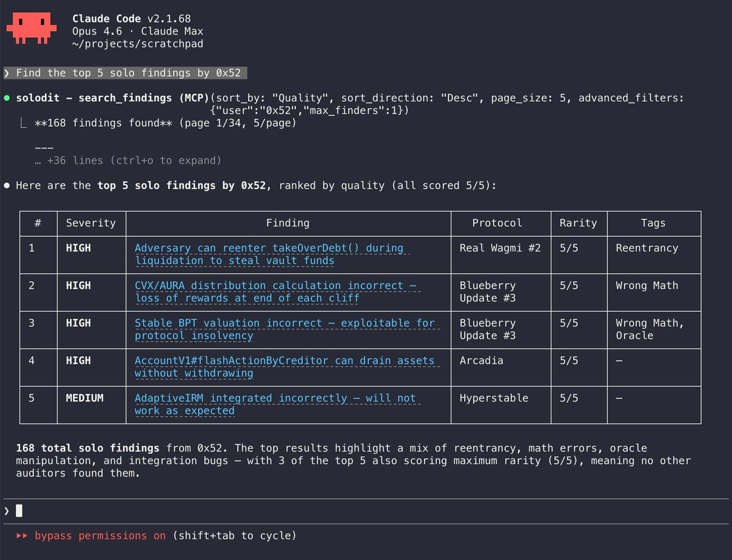
Task: Select the highlighted user prompt about 0x52
Action: (x=125, y=73)
